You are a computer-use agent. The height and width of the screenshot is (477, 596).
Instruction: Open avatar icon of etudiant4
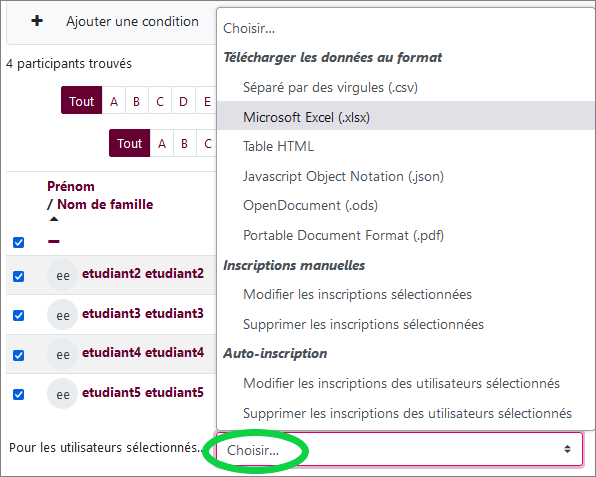coord(63,354)
